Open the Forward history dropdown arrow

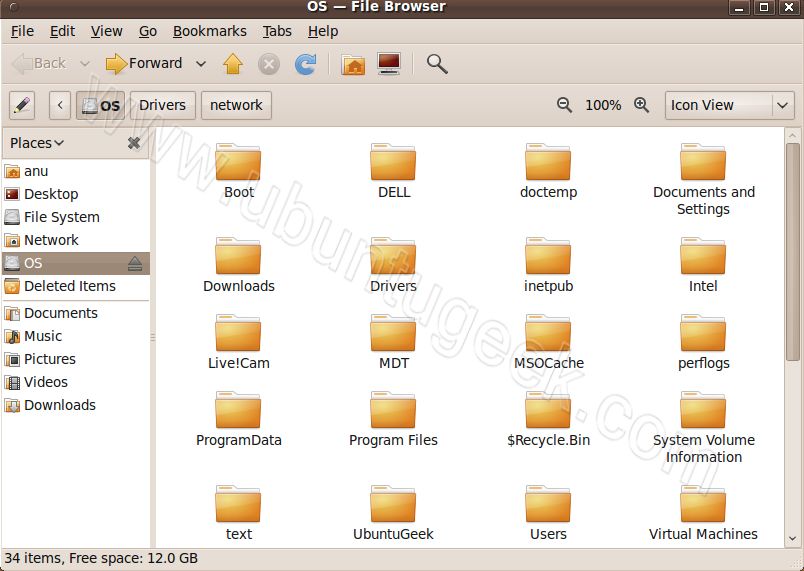pos(201,64)
